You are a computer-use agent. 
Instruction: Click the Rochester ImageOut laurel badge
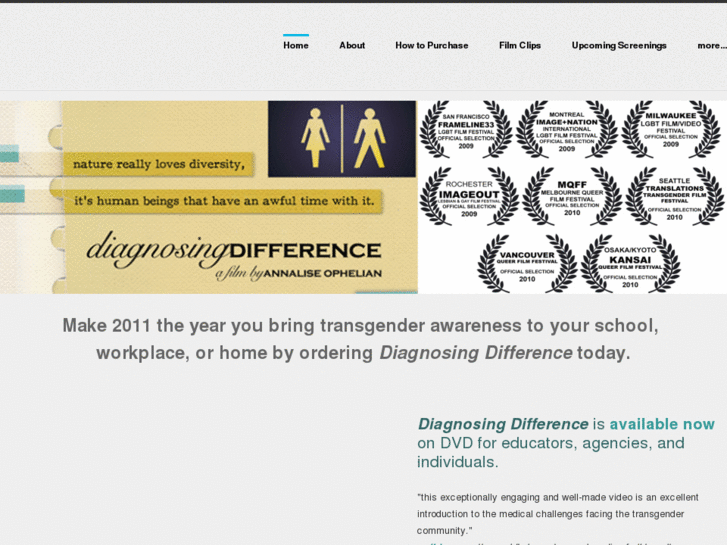469,197
